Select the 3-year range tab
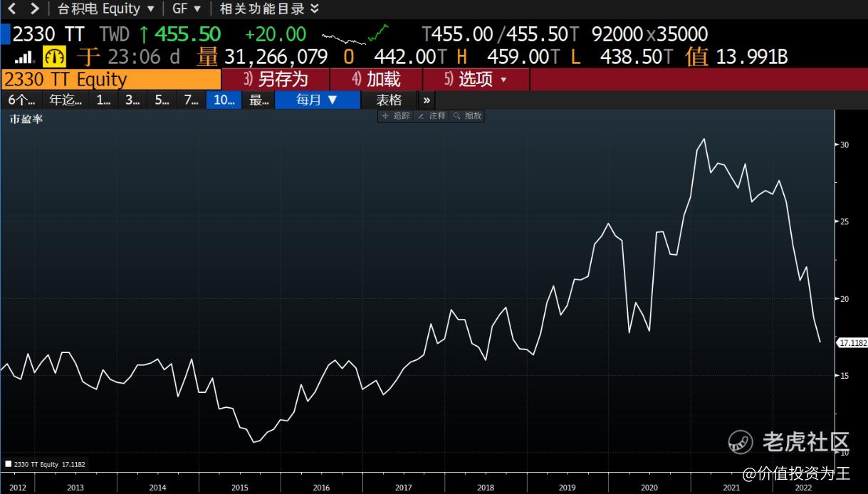The image size is (868, 494). 132,100
